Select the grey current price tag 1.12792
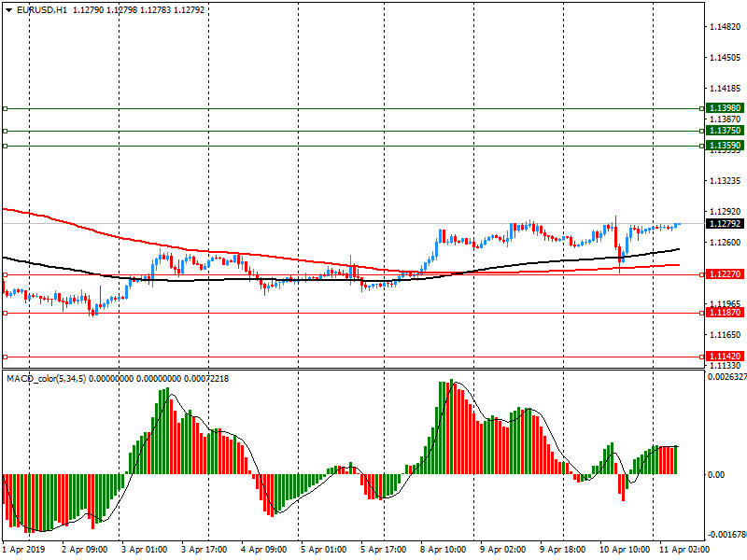 (725, 224)
